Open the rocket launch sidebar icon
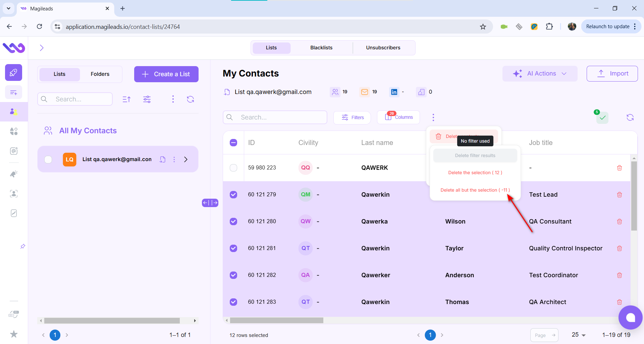 14,72
